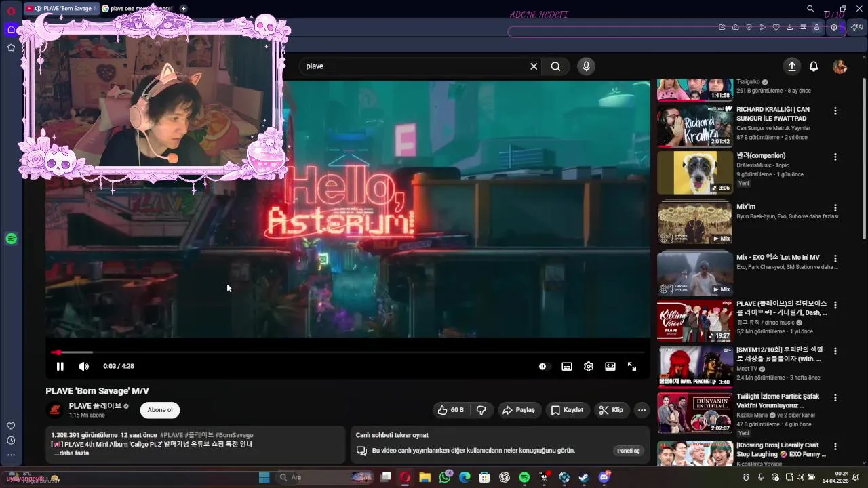Open PLAVE channel avatar
The height and width of the screenshot is (488, 868).
[x=55, y=410]
